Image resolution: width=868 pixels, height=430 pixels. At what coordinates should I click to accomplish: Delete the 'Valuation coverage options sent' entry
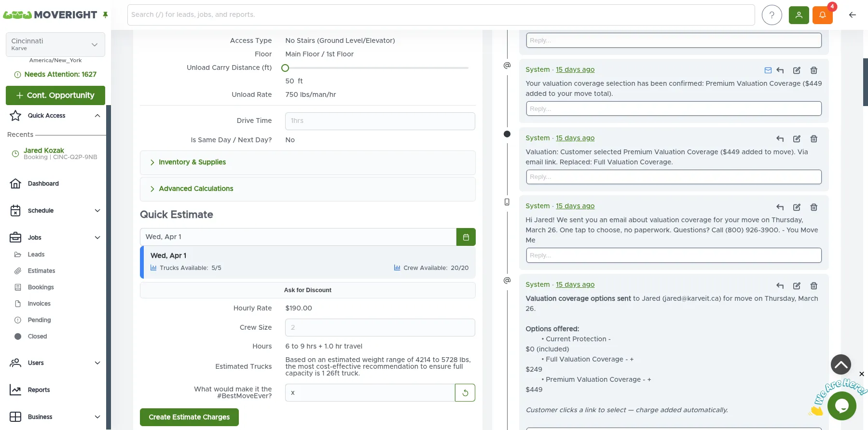pos(814,286)
